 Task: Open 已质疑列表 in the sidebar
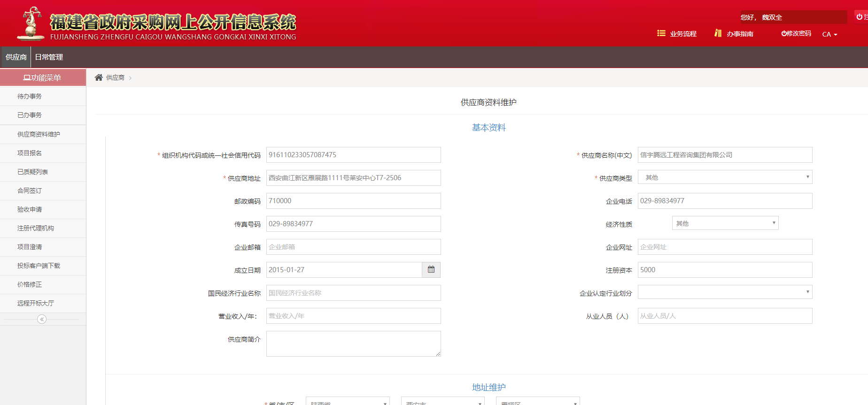43,172
